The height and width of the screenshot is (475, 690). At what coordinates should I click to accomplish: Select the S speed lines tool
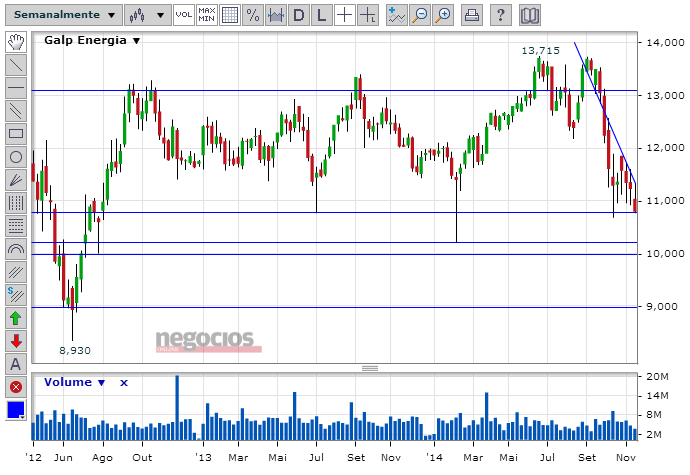click(16, 295)
